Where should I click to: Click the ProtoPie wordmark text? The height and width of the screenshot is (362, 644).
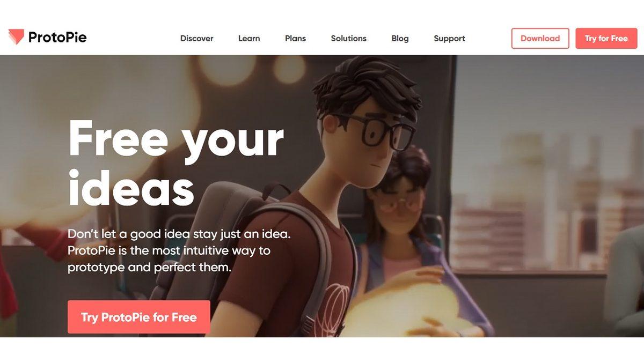coord(57,38)
